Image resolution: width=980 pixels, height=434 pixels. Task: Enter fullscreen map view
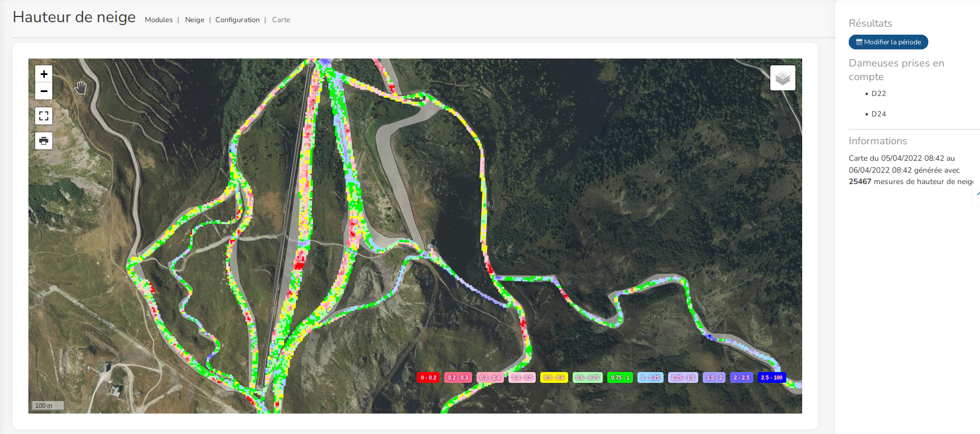[44, 116]
